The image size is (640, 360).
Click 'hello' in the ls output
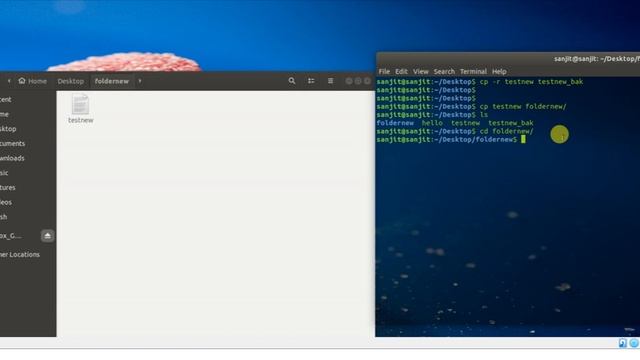click(432, 123)
